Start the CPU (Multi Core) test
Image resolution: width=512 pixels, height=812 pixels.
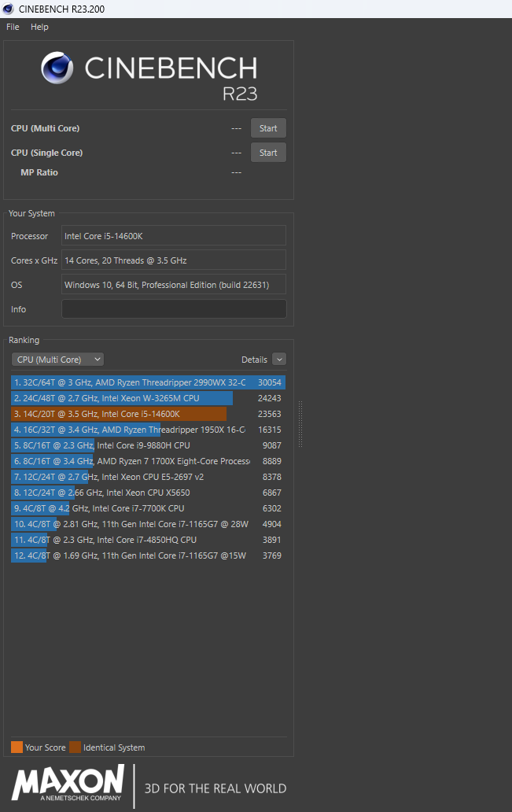pos(268,128)
